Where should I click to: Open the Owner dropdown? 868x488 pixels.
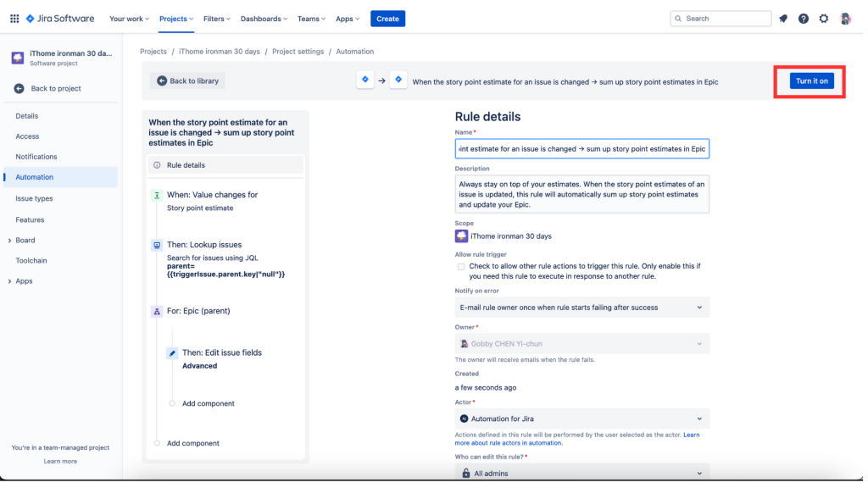point(581,344)
